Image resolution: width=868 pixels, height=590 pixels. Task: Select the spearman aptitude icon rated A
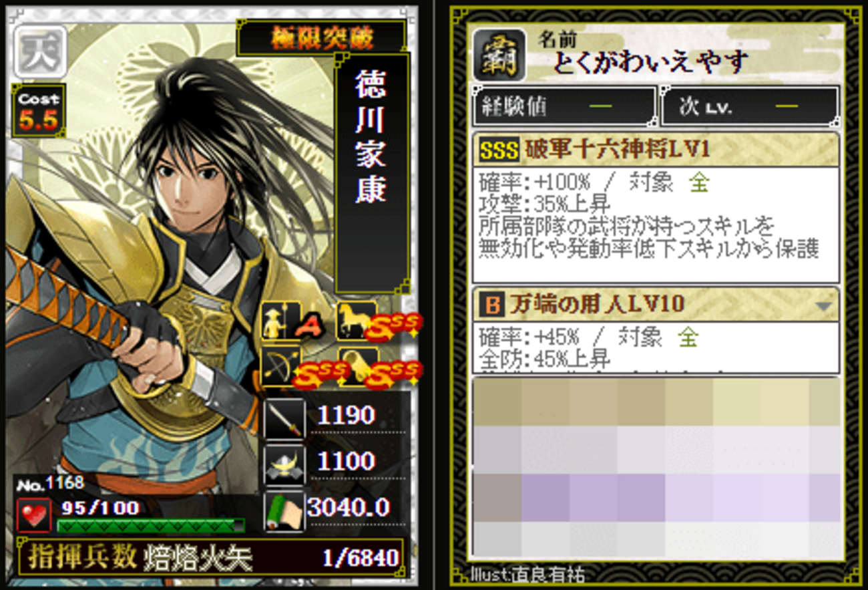tap(275, 321)
